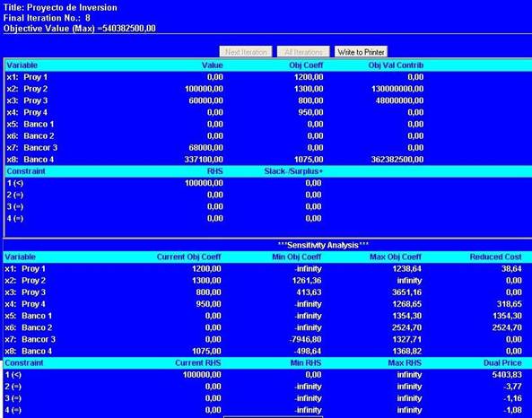Click the Title: Proyecto de Inversion text
The height and width of the screenshot is (418, 532).
point(60,7)
